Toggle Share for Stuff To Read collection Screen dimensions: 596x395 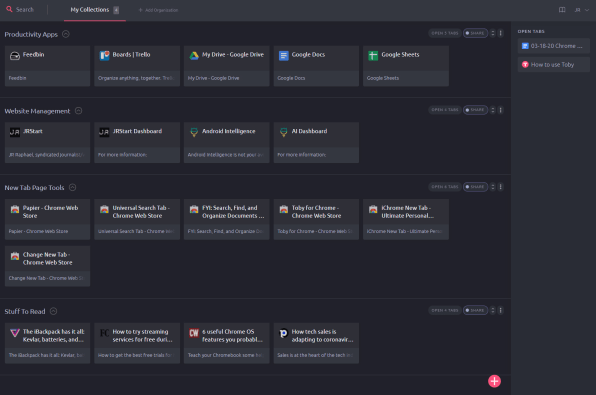coord(475,311)
